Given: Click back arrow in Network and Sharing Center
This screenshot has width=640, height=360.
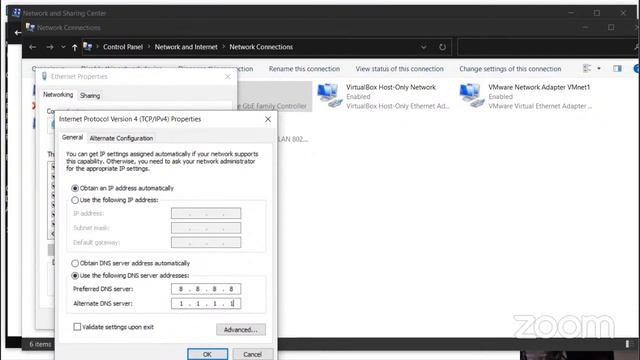Looking at the screenshot, I should tap(18, 33).
